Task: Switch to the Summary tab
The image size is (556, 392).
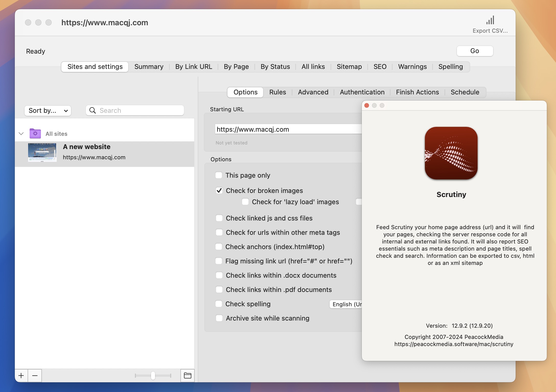Action: pyautogui.click(x=149, y=67)
